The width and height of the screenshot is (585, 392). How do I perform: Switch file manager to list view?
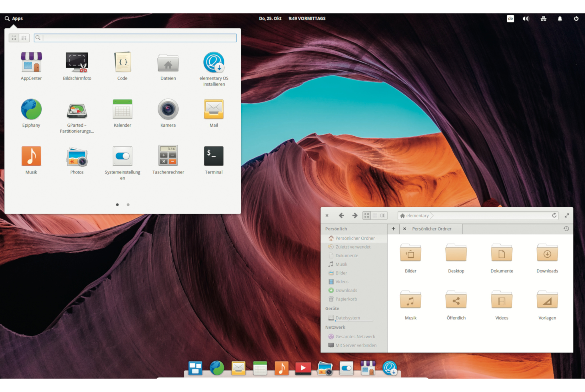374,215
